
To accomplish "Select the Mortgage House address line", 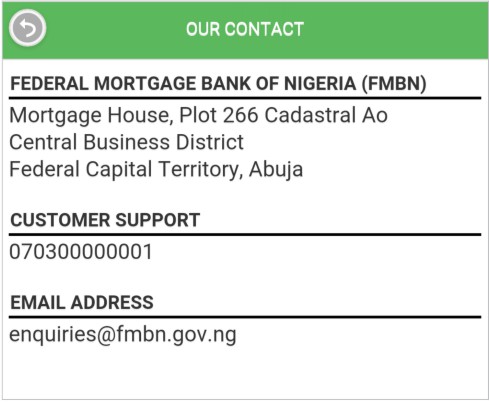I will tap(198, 115).
